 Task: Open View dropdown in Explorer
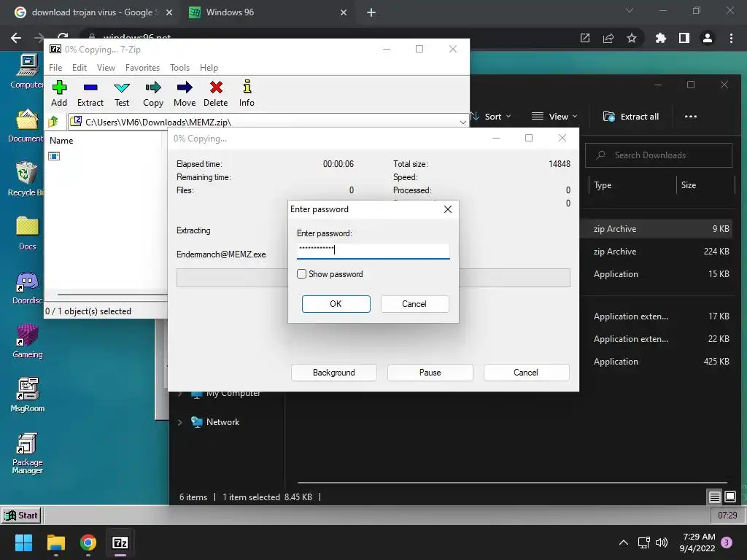point(554,117)
